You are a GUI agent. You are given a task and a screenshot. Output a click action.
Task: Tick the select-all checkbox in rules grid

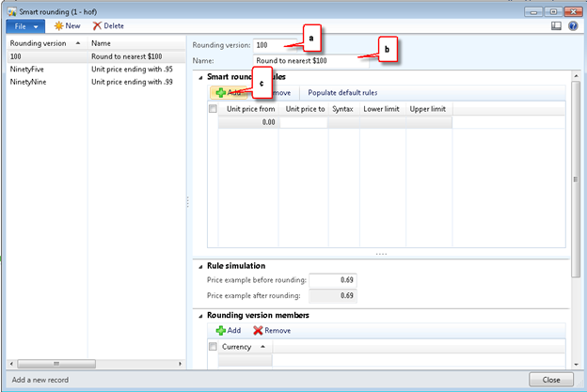click(213, 109)
